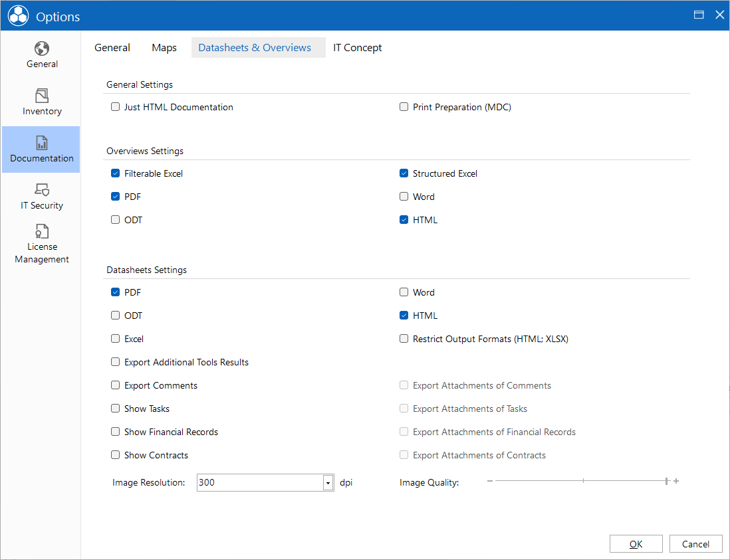Open the IT Security section icon
Screen dimensions: 730x560
coord(42,189)
